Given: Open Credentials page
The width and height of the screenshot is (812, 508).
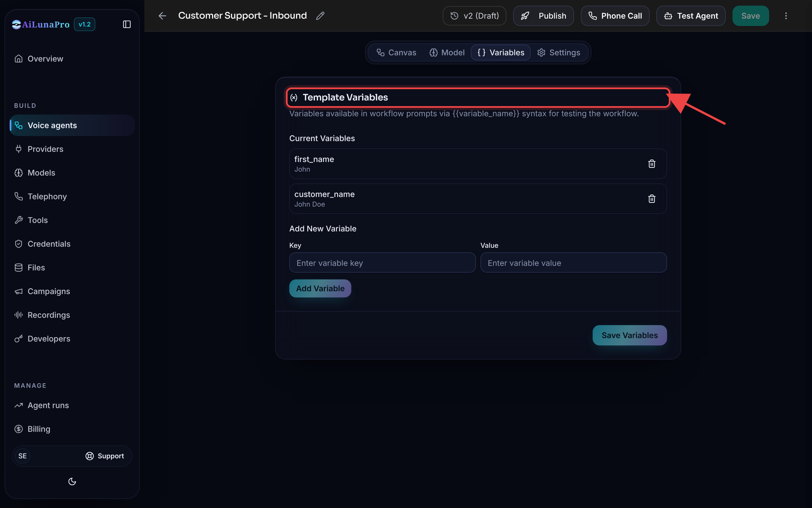Looking at the screenshot, I should click(x=72, y=244).
